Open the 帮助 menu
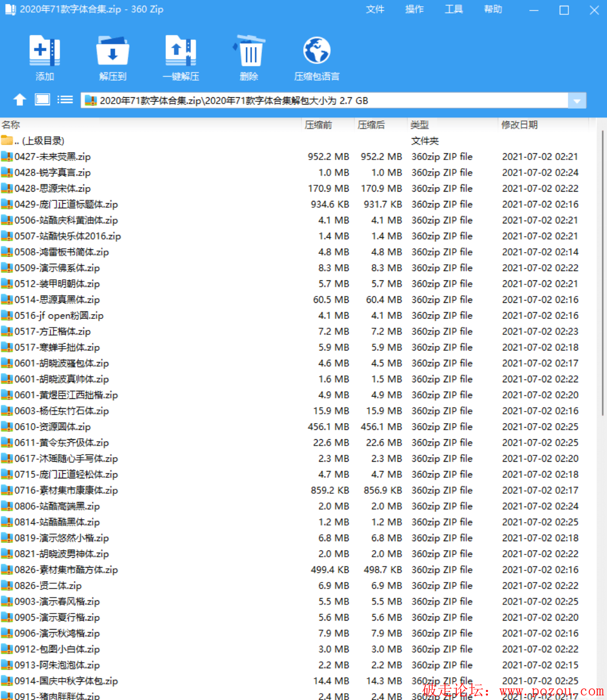 tap(493, 9)
